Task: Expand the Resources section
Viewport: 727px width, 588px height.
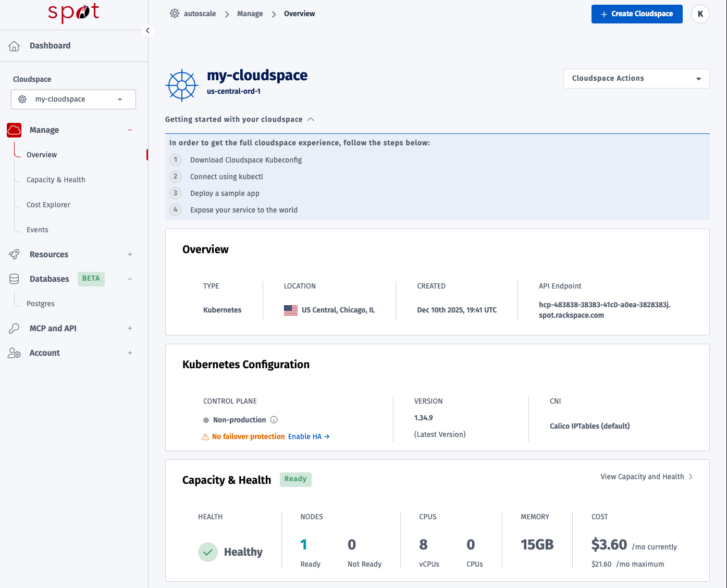Action: tap(130, 254)
